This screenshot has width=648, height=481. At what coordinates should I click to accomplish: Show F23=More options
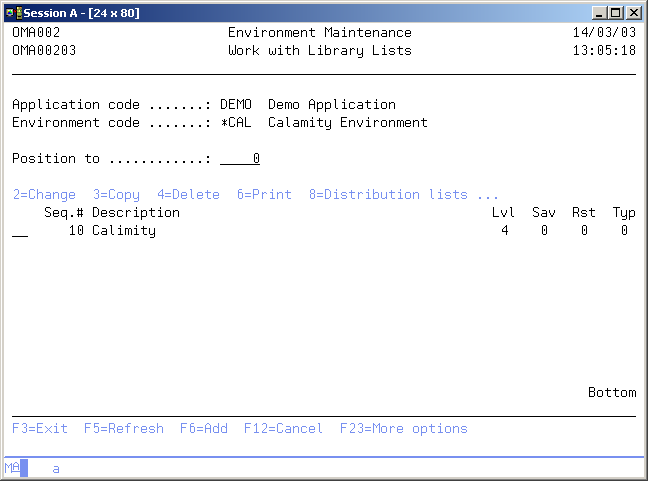(403, 428)
